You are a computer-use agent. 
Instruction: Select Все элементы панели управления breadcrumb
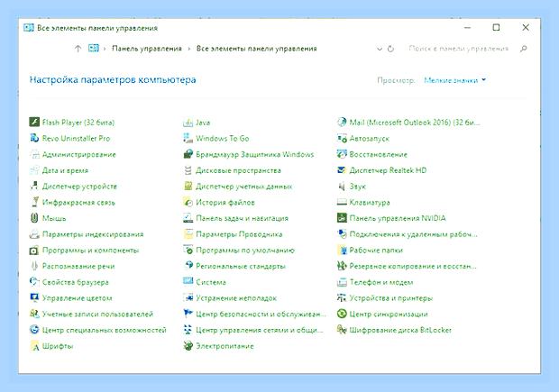(256, 49)
